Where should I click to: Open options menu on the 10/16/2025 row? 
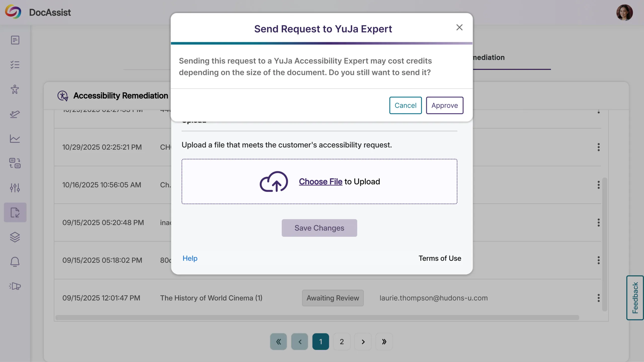598,185
